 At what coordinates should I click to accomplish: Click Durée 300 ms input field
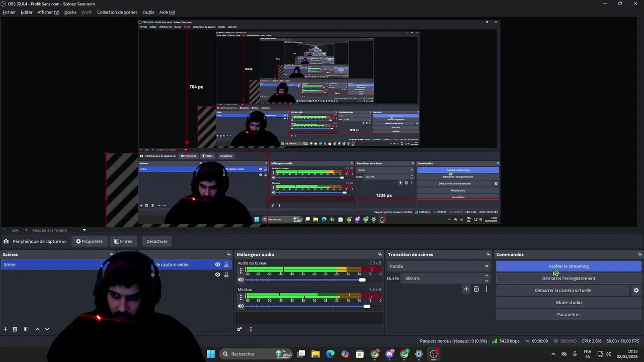pos(442,278)
